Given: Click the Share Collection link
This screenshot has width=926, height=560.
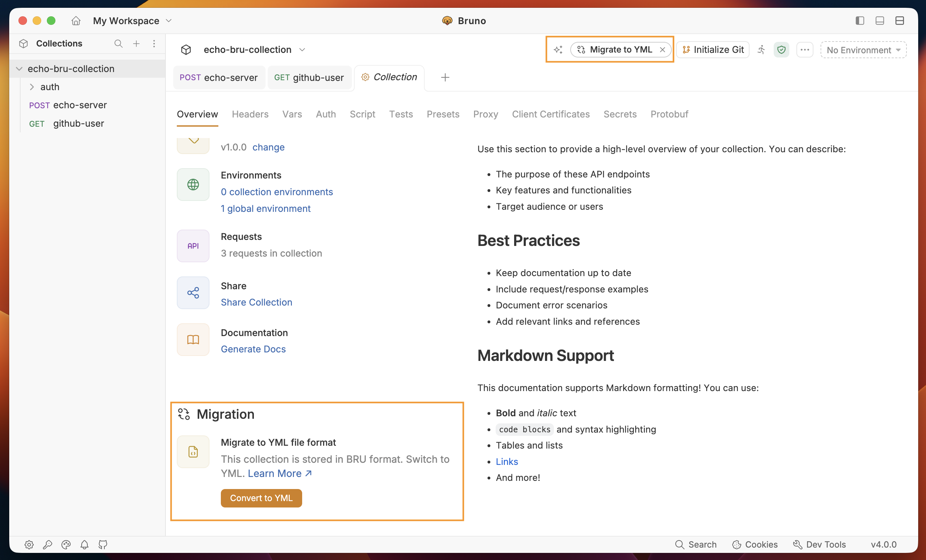Looking at the screenshot, I should 257,302.
